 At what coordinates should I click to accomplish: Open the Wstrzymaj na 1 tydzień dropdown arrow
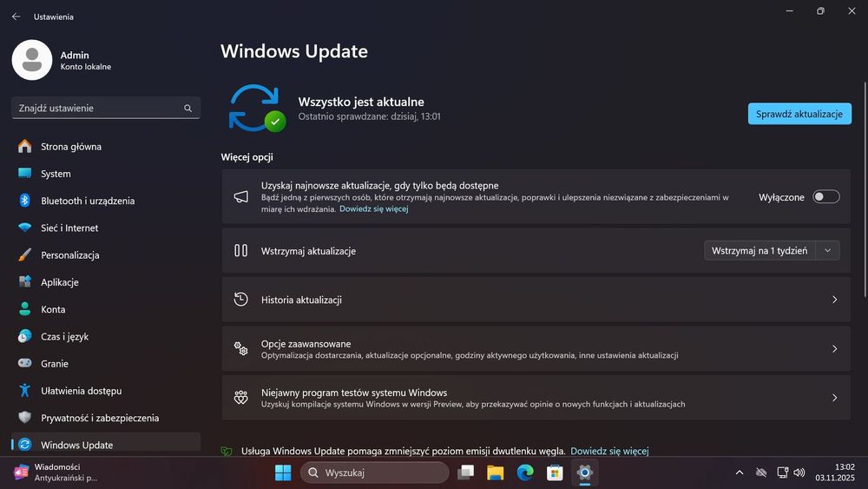click(827, 251)
